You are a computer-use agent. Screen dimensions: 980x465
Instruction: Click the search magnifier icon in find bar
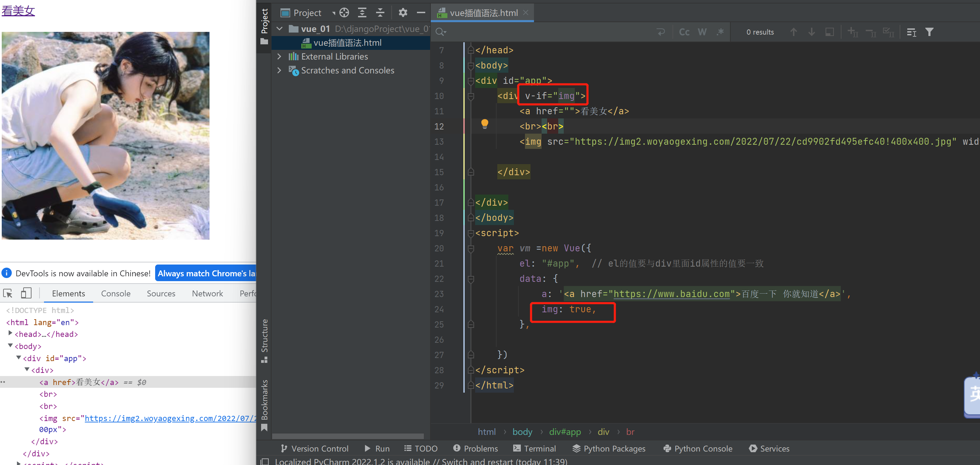pyautogui.click(x=440, y=32)
